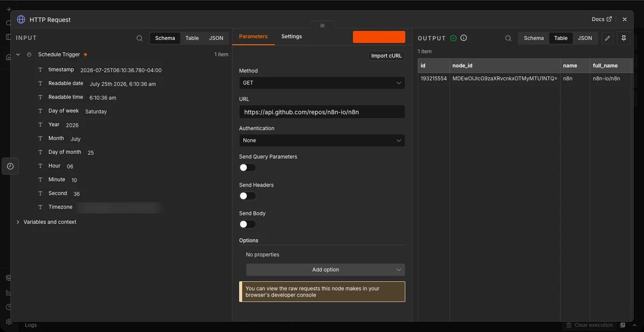This screenshot has height=332, width=644.
Task: Close the HTTP Request dialog with X
Action: pos(625,19)
